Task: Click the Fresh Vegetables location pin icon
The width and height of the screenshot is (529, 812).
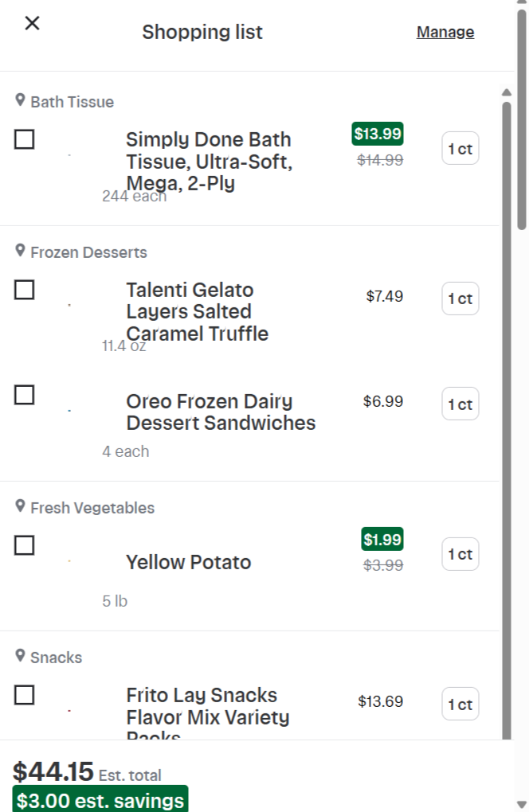Action: [20, 506]
